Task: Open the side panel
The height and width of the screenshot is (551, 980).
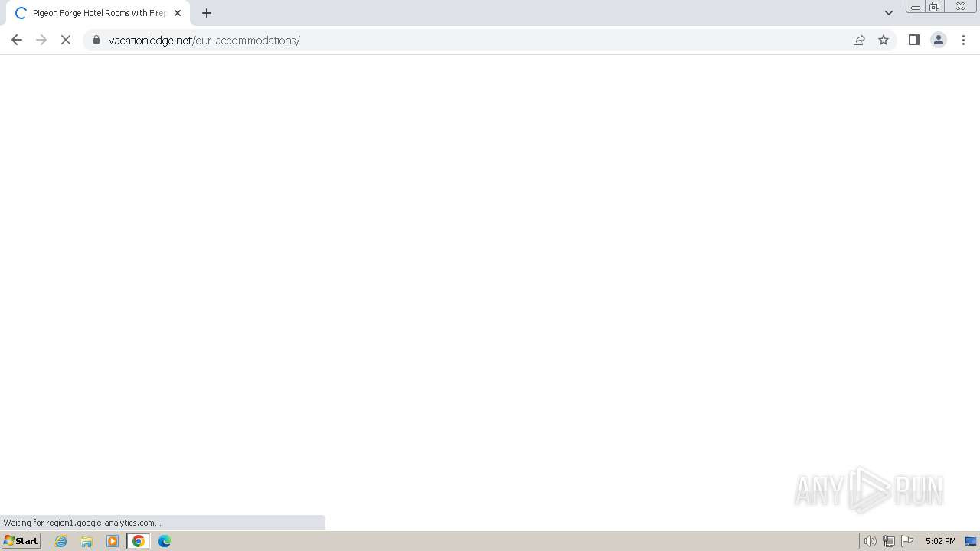Action: click(x=914, y=40)
